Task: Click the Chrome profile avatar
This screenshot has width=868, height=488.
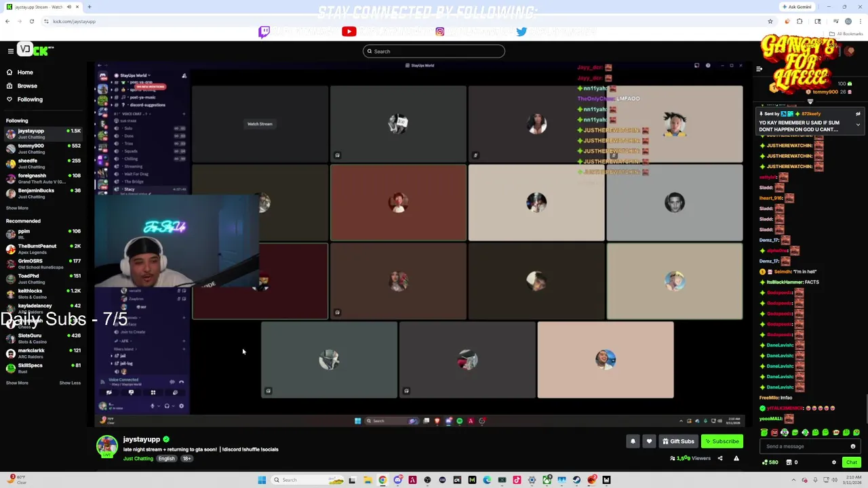Action: coord(848,21)
